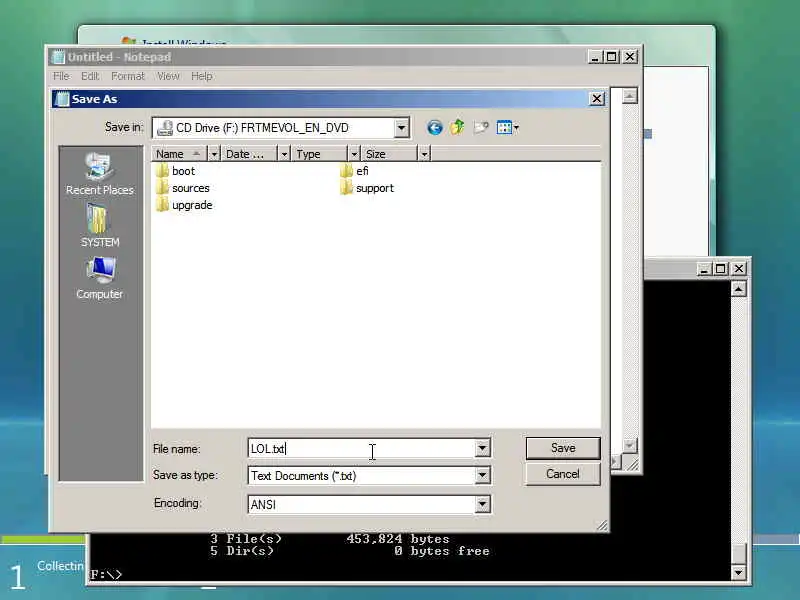Open the Name column filter arrow
Screen dimensions: 800x600
[x=214, y=154]
